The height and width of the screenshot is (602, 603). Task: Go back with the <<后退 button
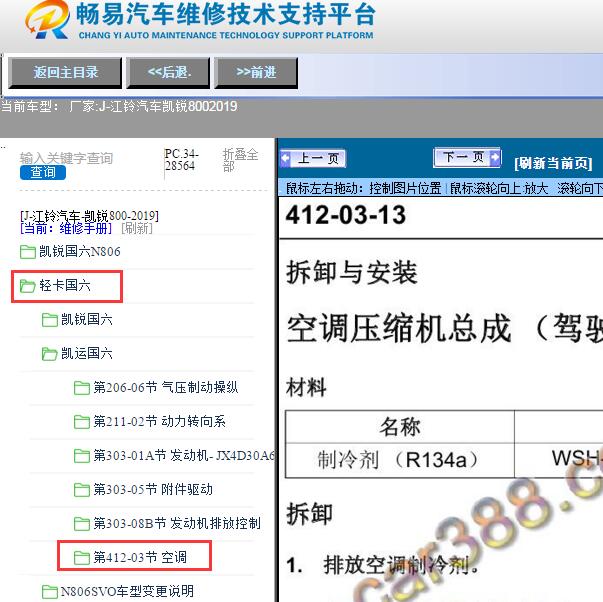coord(169,73)
